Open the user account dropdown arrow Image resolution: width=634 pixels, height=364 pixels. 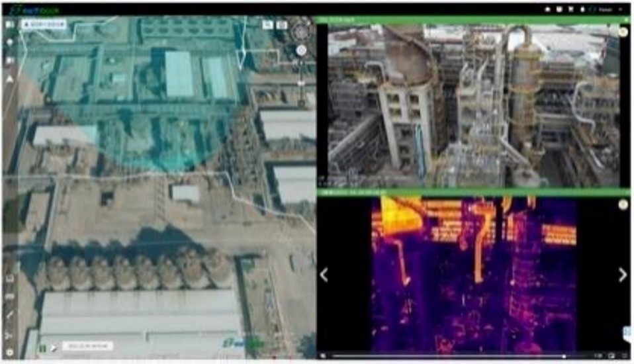point(621,9)
